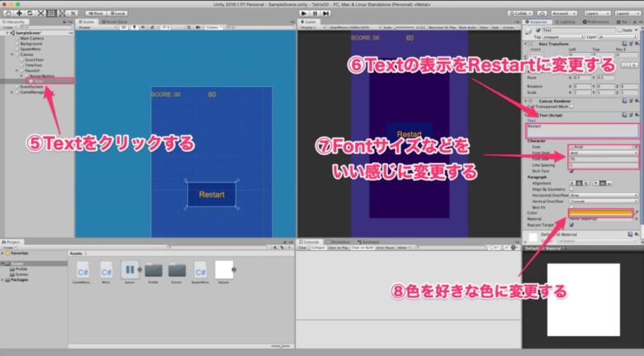The height and width of the screenshot is (356, 644).
Task: Open the text Color swatch
Action: pyautogui.click(x=601, y=213)
